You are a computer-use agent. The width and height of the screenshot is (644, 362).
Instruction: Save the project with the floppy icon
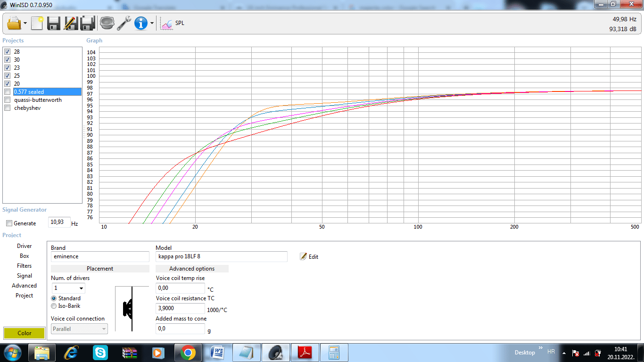(x=54, y=23)
